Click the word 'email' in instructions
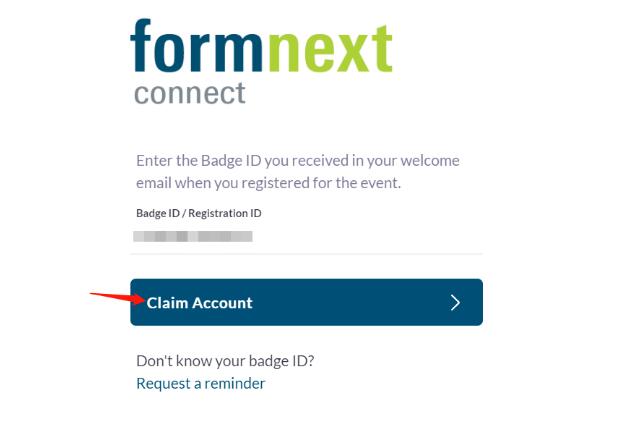Viewport: 630px width, 427px height. (x=156, y=183)
